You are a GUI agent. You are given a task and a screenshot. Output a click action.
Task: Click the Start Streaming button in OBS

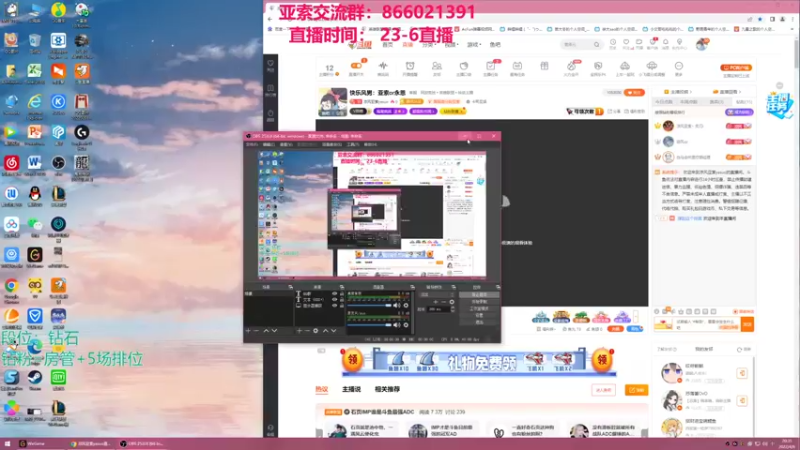click(479, 295)
